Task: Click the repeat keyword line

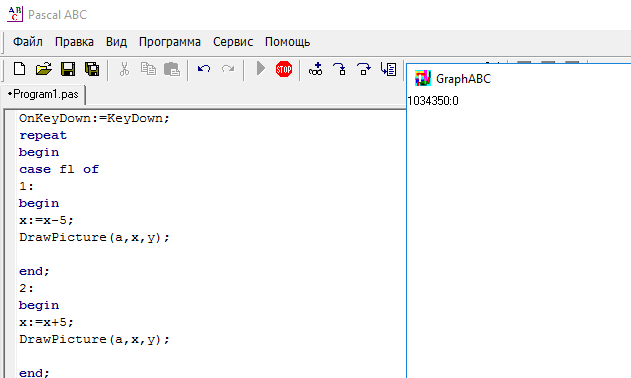Action: (43, 136)
